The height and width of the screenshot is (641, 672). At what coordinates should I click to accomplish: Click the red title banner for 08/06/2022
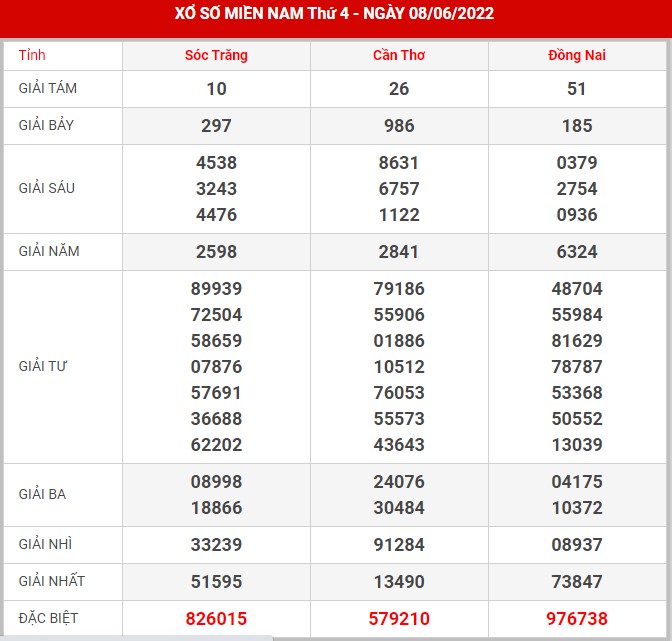[336, 14]
